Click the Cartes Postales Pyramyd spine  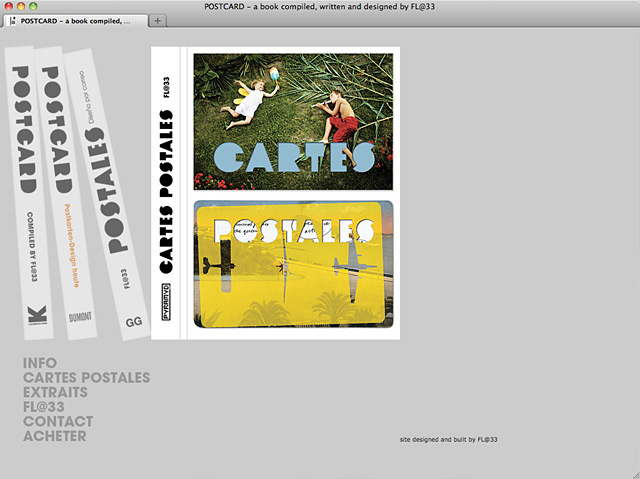point(166,193)
